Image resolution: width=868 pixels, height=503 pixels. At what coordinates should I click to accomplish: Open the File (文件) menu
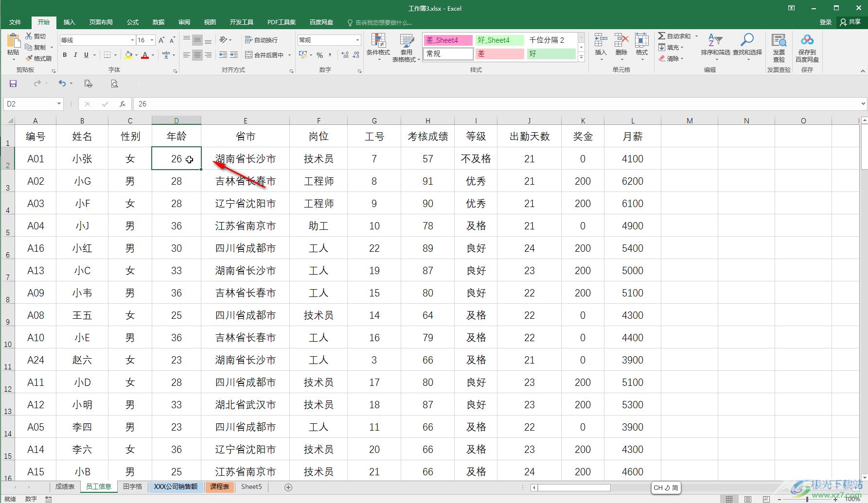coord(15,22)
